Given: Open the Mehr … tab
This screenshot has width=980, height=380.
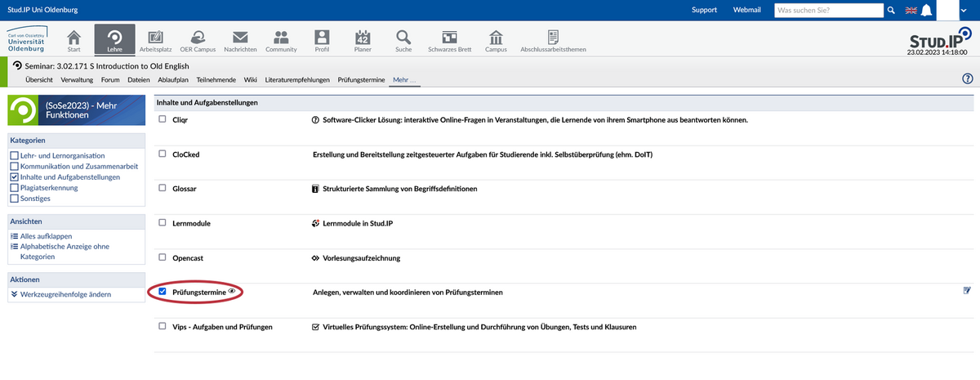Looking at the screenshot, I should pyautogui.click(x=403, y=79).
